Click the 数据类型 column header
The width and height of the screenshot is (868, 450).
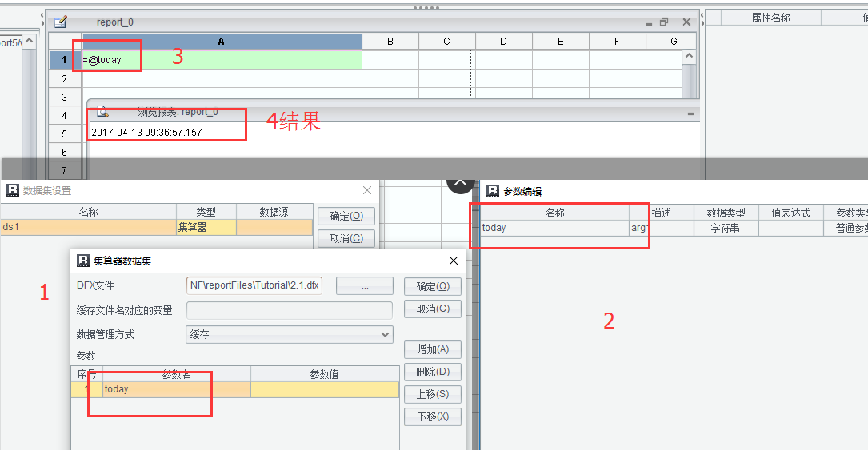coord(725,213)
